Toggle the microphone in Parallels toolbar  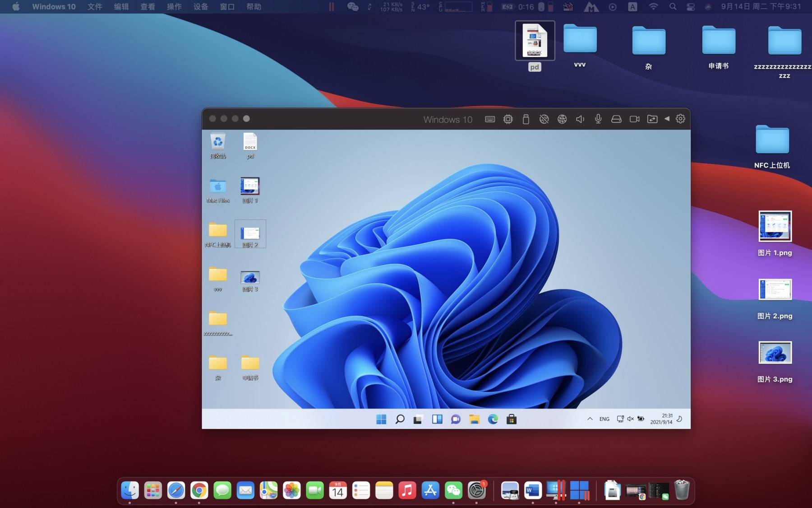598,119
